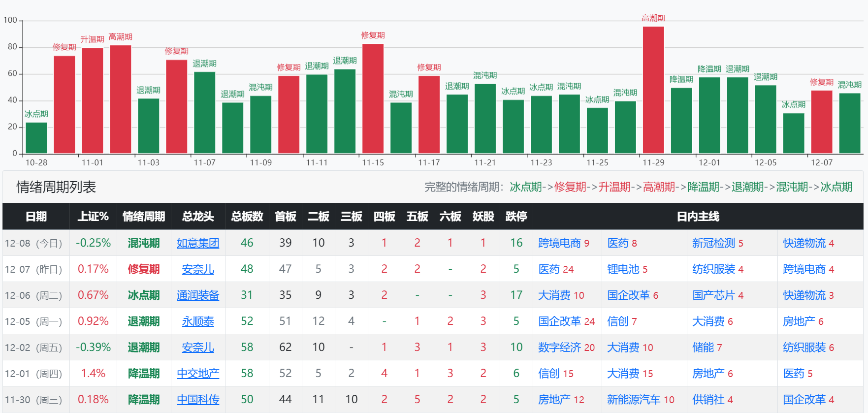Click the 国企改革 4 theme link
Viewport: 868px width, 413px height.
tap(808, 400)
